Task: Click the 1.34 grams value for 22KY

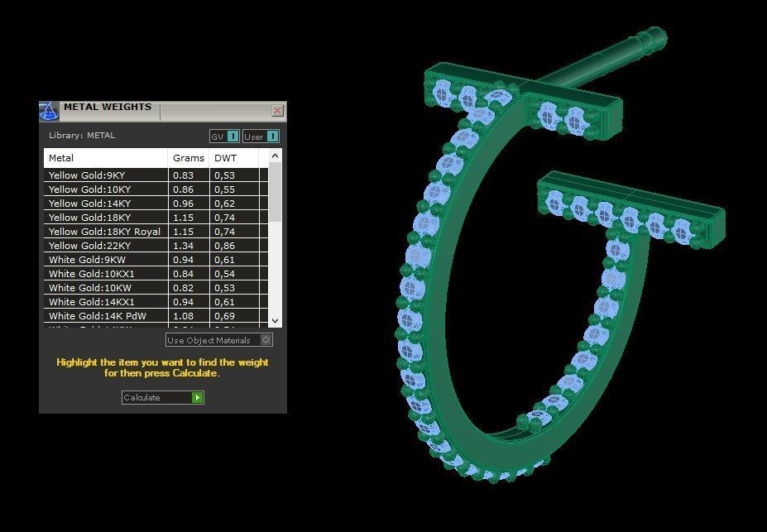Action: click(x=184, y=246)
